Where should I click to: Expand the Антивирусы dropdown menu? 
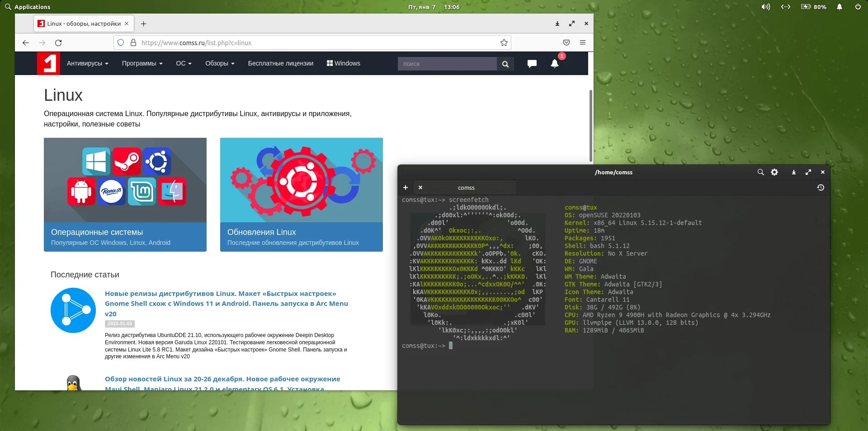point(88,63)
